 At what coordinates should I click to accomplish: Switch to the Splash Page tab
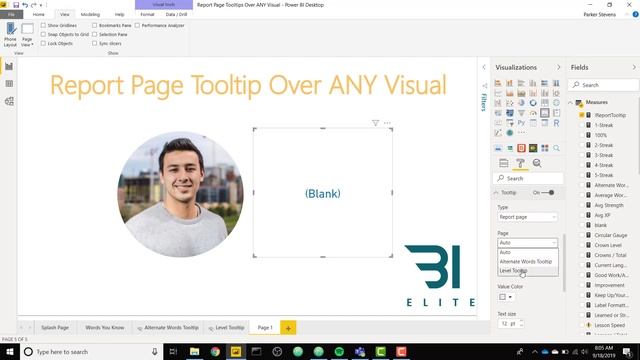[55, 327]
